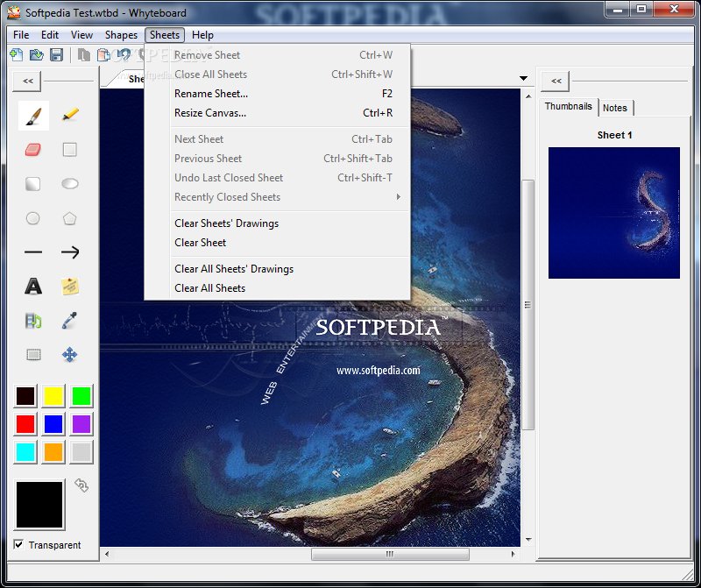Screen dimensions: 701x588
Task: Click the Open file toolbar icon
Action: (x=36, y=55)
